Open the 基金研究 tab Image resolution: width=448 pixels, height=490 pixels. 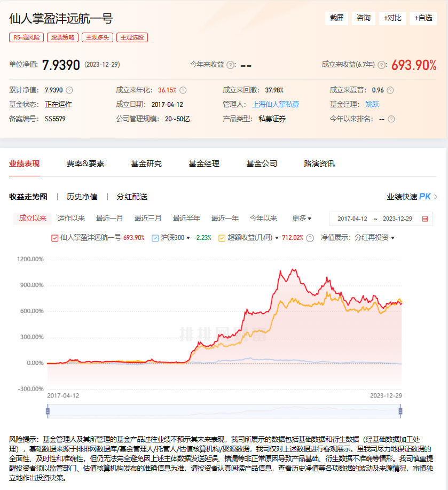pyautogui.click(x=146, y=164)
